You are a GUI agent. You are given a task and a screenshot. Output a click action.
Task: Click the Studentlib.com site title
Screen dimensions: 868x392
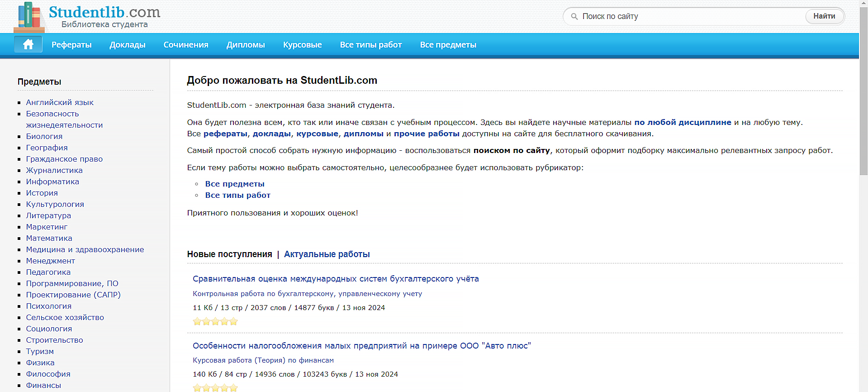(x=104, y=12)
